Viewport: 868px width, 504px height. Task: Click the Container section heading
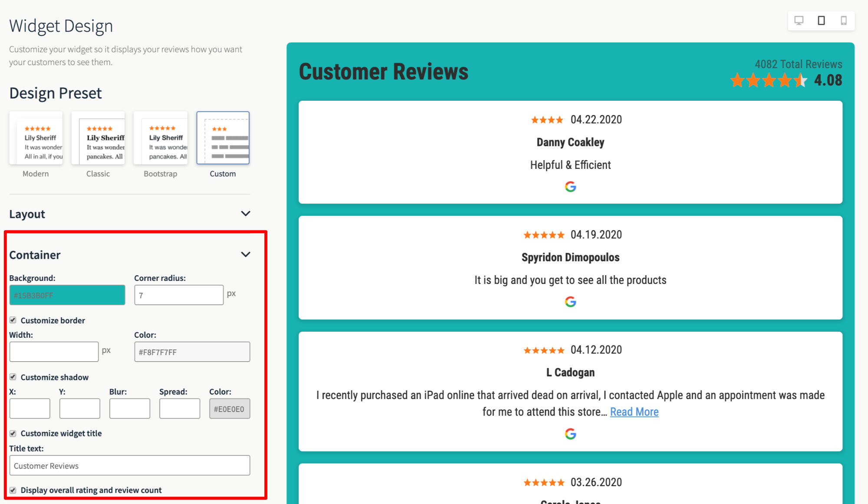[x=35, y=255]
